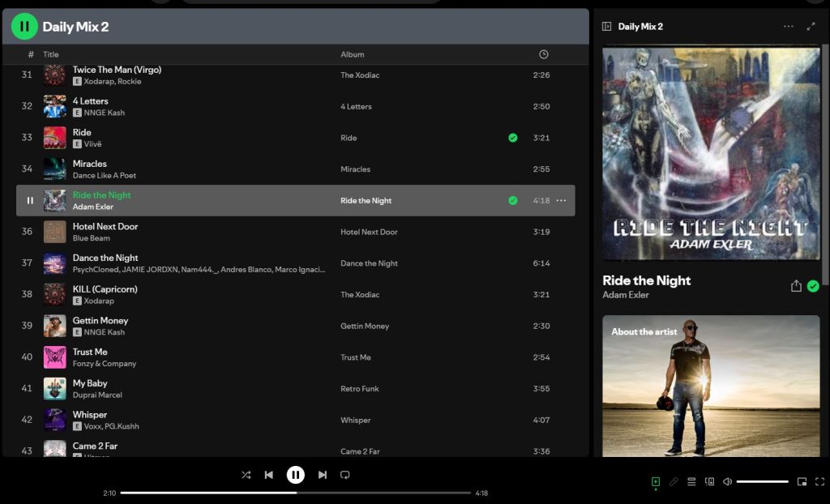Open the playback queue
Image resolution: width=830 pixels, height=504 pixels.
691,482
